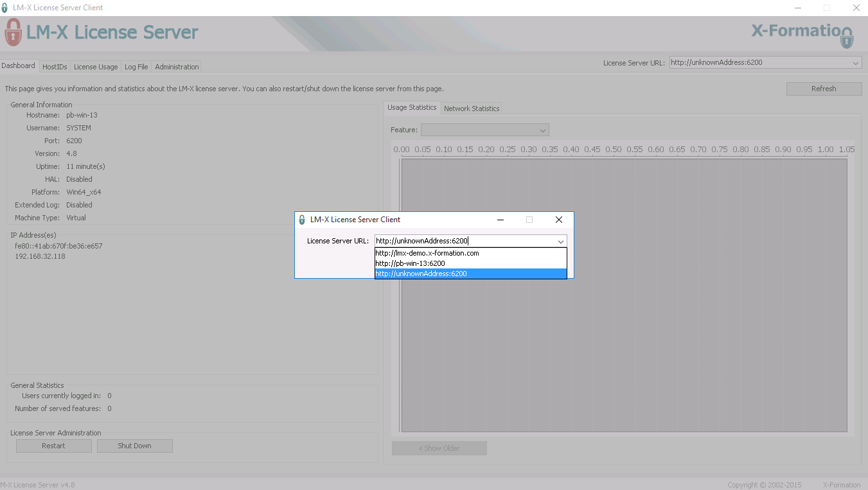This screenshot has height=490, width=868.
Task: Click the Number of served features label
Action: point(58,408)
